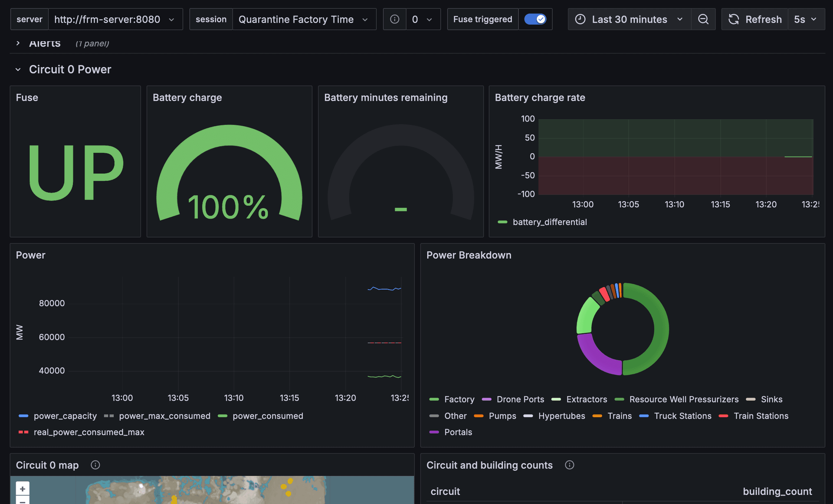Hide the battery_differential series via its legend entry

coord(549,222)
